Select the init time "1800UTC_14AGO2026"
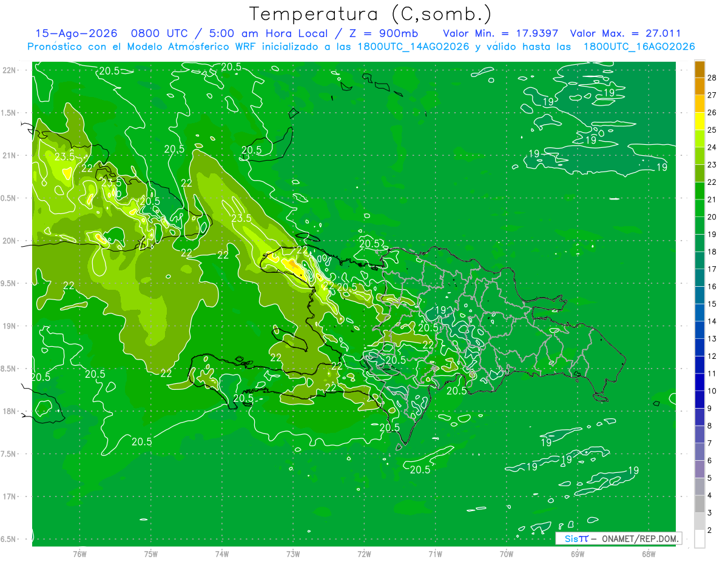Viewport: 728px width, 562px height. [x=414, y=47]
